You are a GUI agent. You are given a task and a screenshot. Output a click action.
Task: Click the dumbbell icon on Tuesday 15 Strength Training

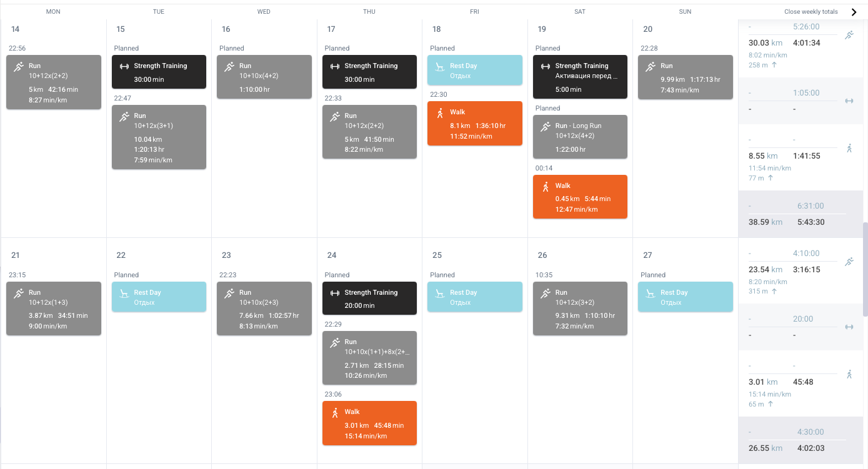click(124, 66)
